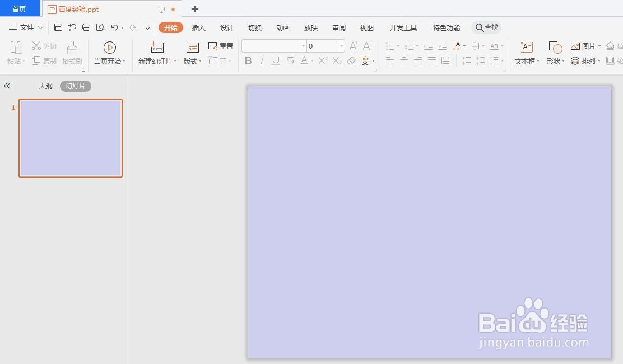Open the font size dropdown
Image resolution: width=623 pixels, height=364 pixels.
pos(341,46)
